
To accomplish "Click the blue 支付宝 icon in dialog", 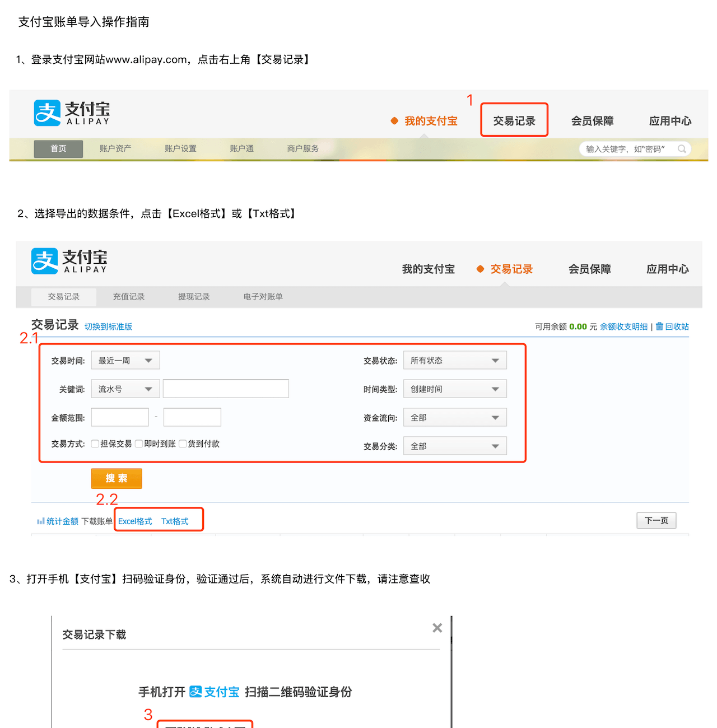I will 195,692.
